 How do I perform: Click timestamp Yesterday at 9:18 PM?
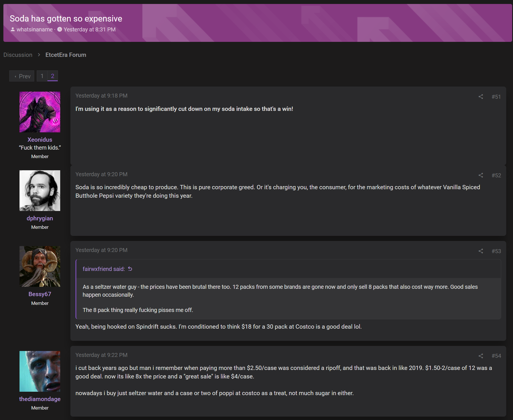click(101, 96)
